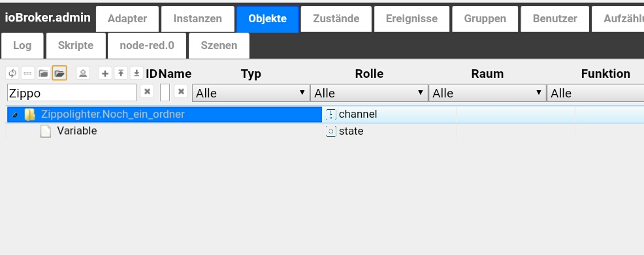
Task: Open the Skripte tab
Action: click(76, 46)
